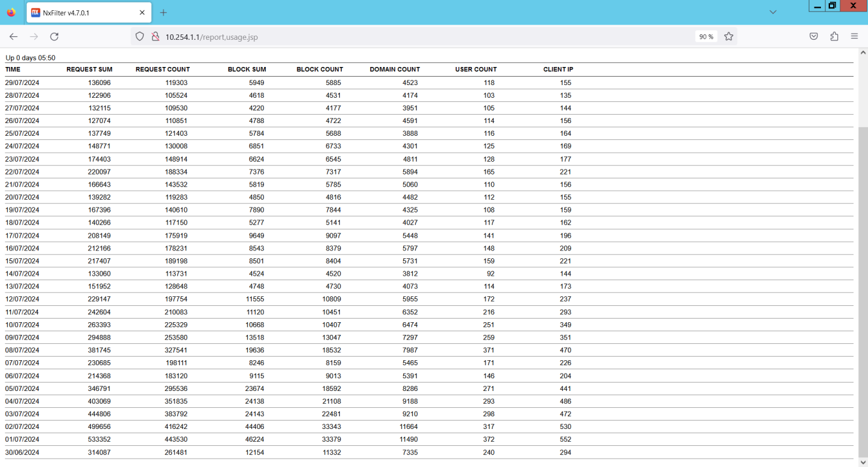
Task: Click the date 06/07/2024
Action: [22, 376]
